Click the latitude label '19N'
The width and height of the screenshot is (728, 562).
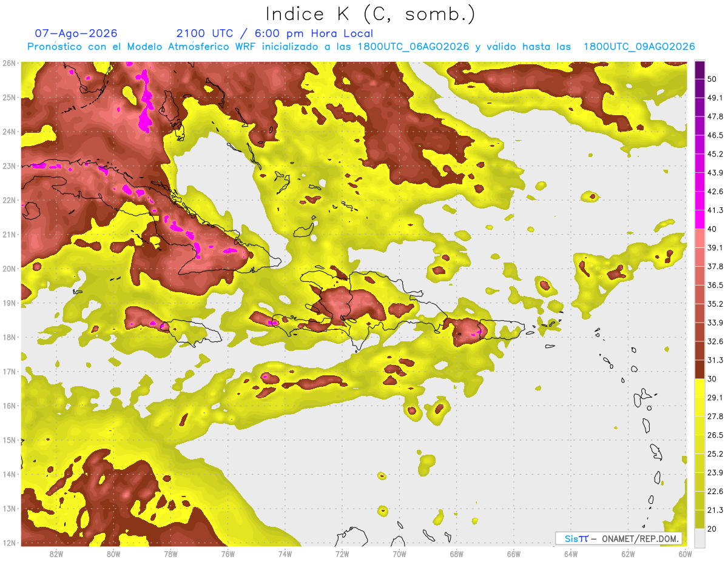point(8,303)
